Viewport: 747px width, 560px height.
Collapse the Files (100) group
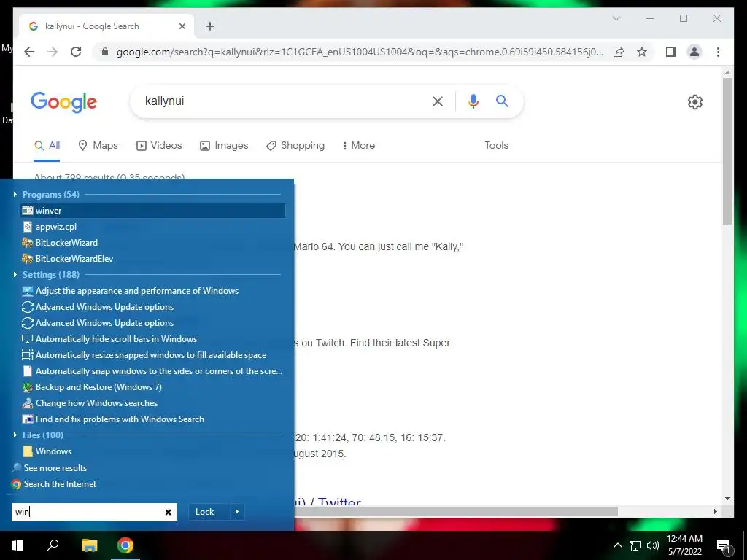[15, 435]
